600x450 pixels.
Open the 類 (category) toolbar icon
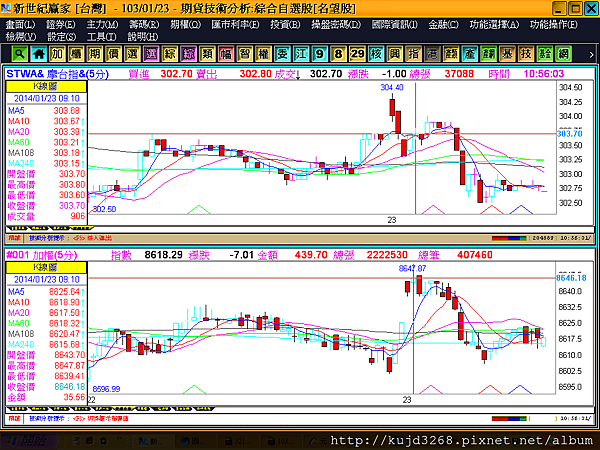pos(207,54)
